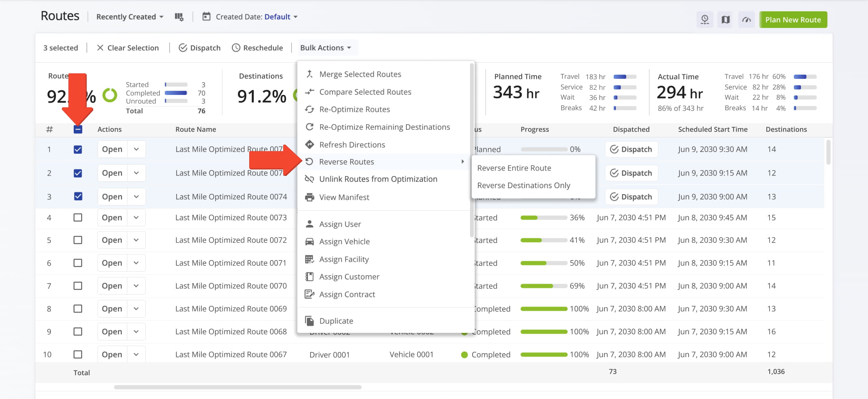Expand the Recently Created filter dropdown

click(x=130, y=17)
